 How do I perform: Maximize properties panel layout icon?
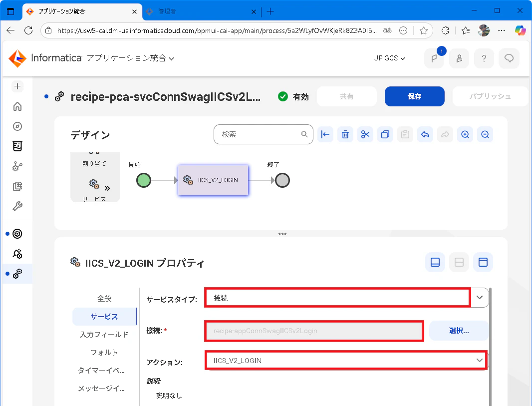tap(483, 262)
